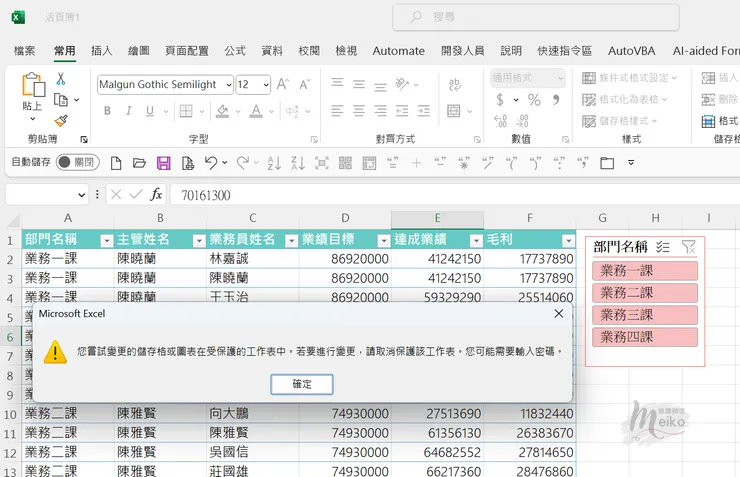Toggle Italic formatting

coord(128,111)
